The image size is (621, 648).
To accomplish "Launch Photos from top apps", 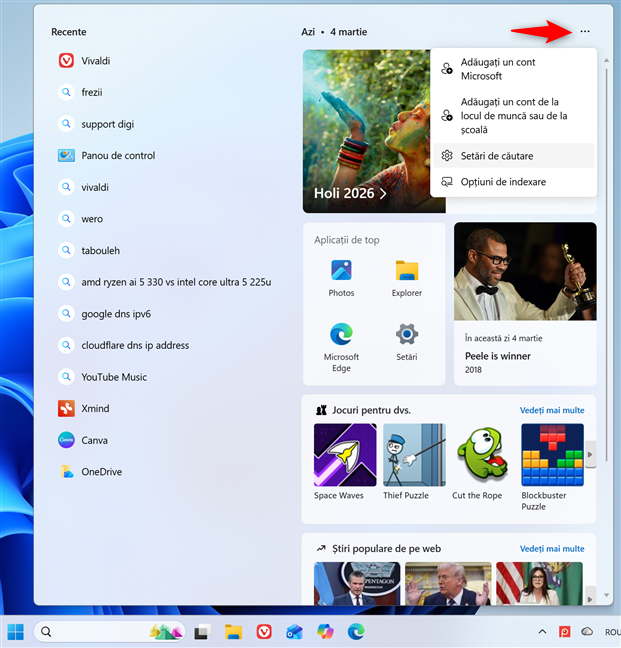I will click(341, 276).
